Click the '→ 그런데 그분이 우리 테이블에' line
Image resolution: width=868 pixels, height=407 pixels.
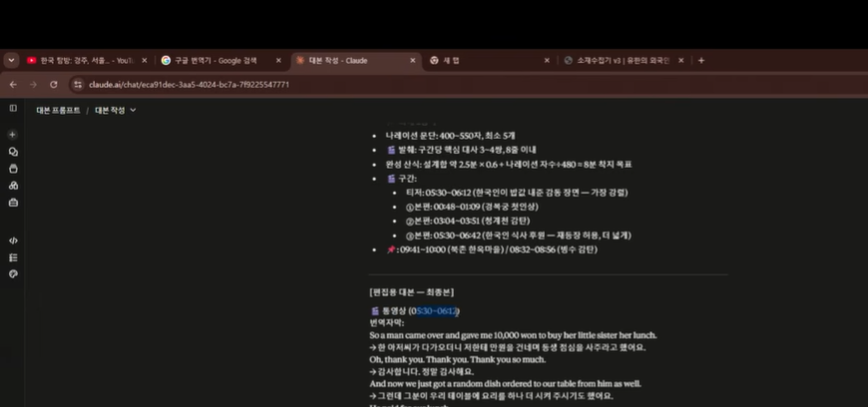(491, 396)
